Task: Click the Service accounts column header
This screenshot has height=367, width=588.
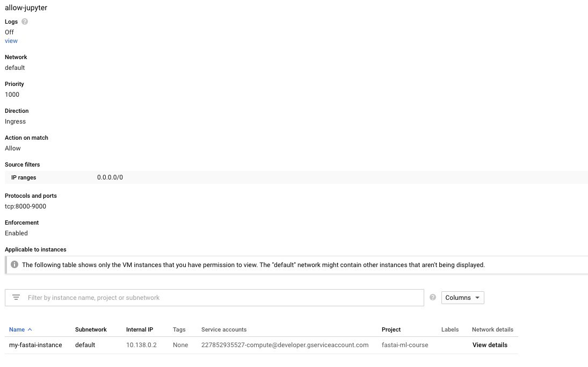Action: click(224, 329)
